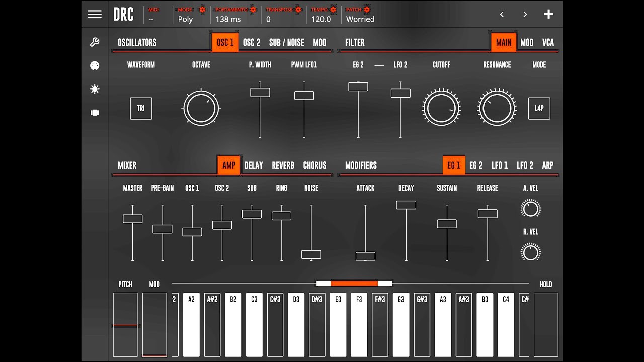Switch to the REVERB tab

coord(283,165)
